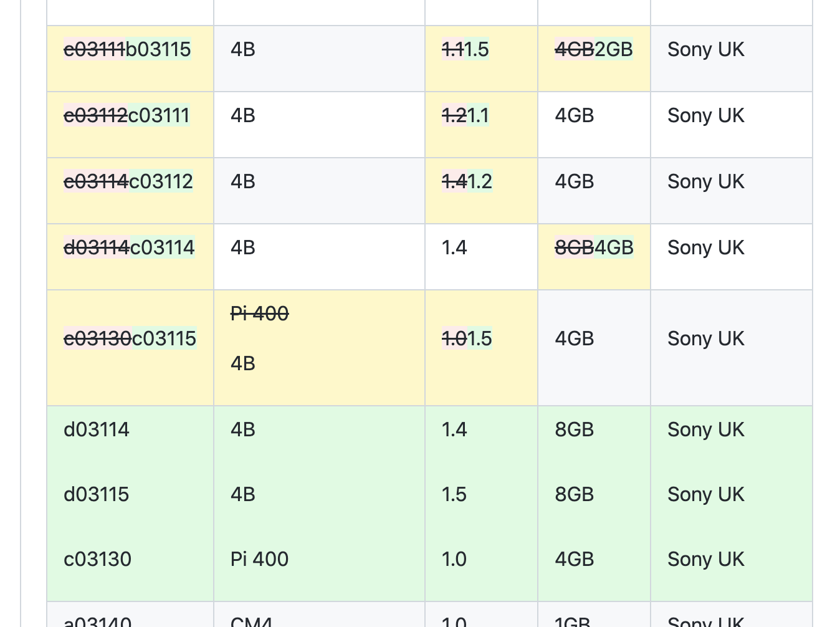The height and width of the screenshot is (627, 840).
Task: Click the struck-through code c03112
Action: [95, 115]
